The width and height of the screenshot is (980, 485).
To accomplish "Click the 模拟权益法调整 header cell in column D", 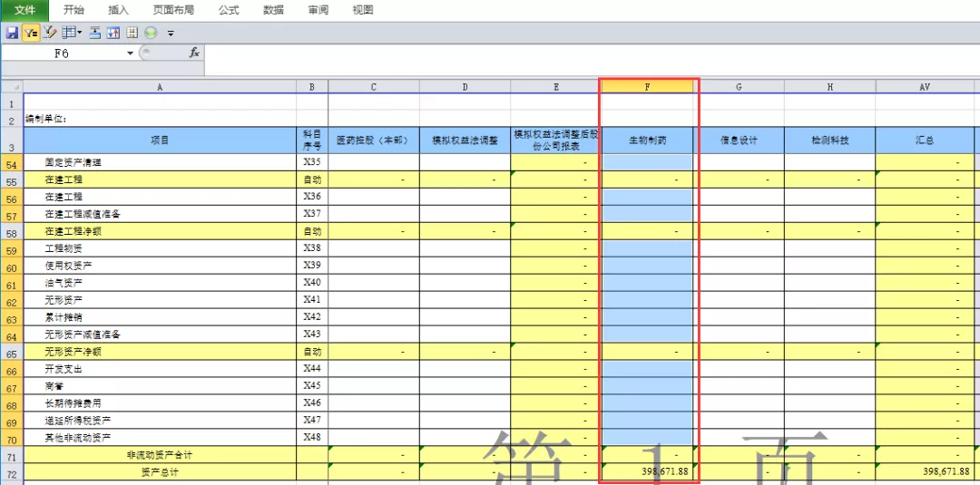I will tap(465, 141).
